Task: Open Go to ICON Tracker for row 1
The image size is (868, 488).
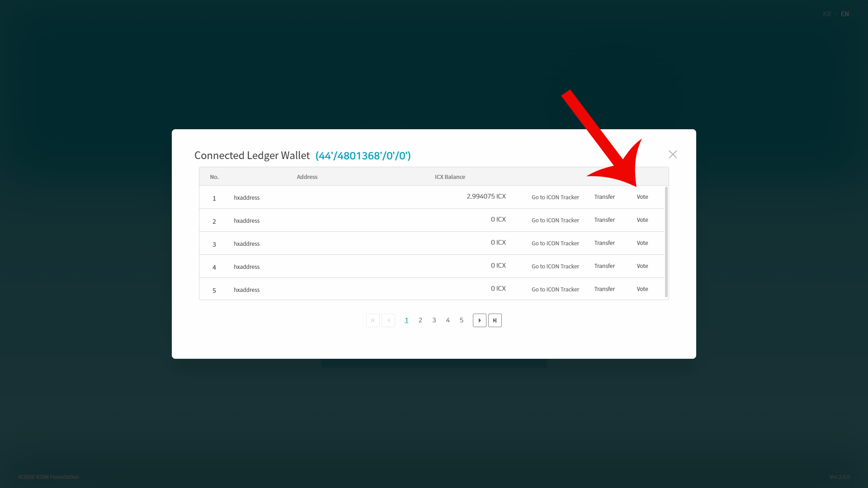Action: [555, 197]
